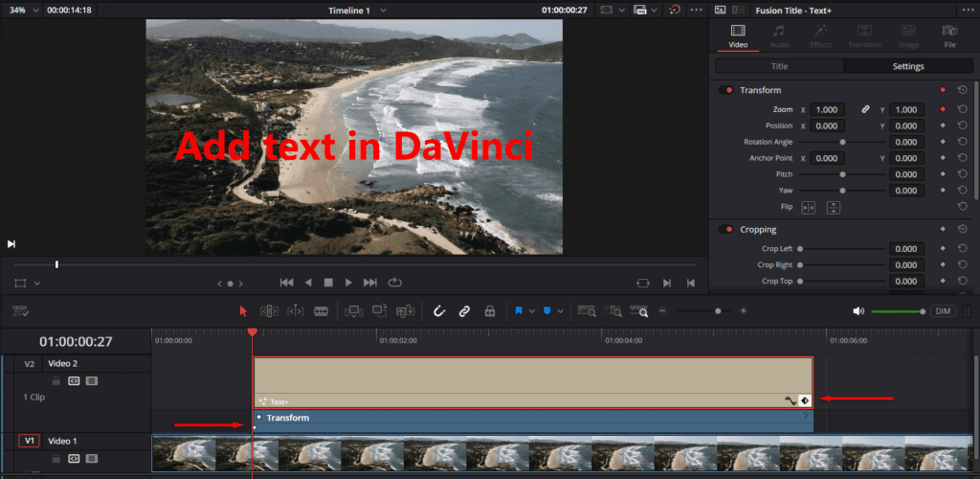The width and height of the screenshot is (980, 479).
Task: Disable the Transform section toggle
Action: (726, 90)
